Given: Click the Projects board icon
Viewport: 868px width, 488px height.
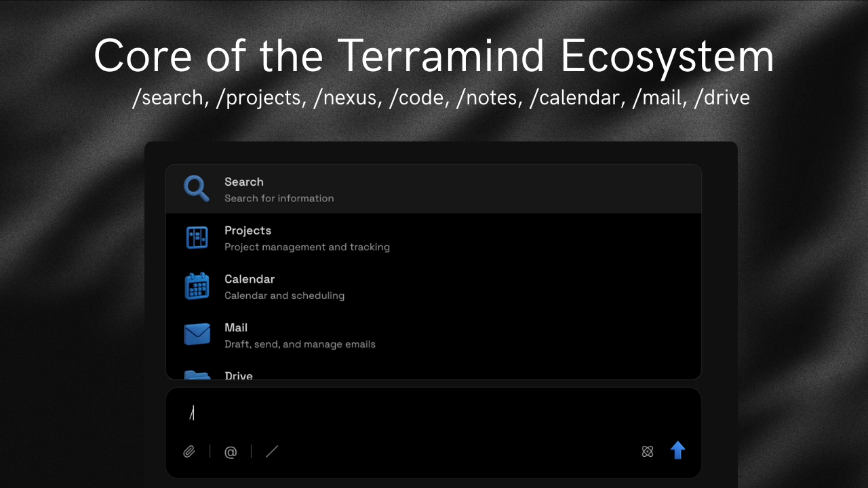Looking at the screenshot, I should (x=197, y=237).
